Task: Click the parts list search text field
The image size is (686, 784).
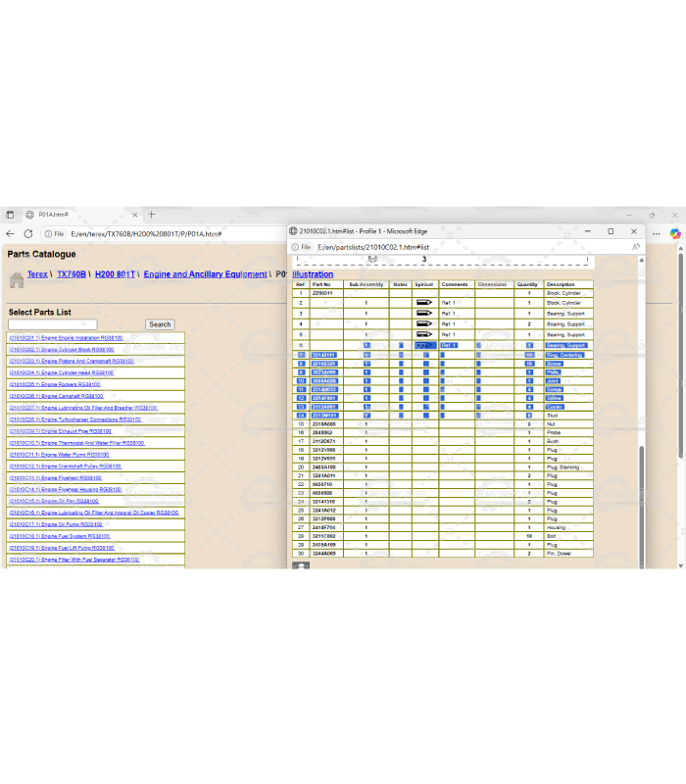Action: pos(53,324)
